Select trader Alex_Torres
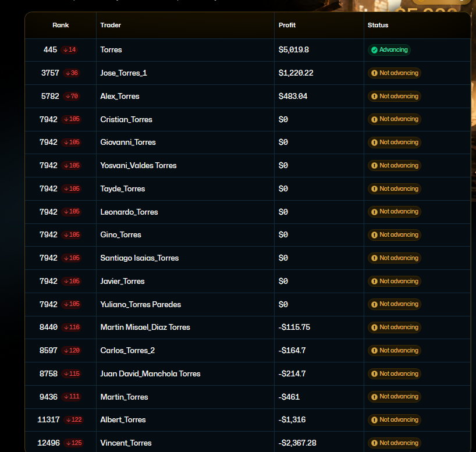476x452 pixels. click(120, 96)
